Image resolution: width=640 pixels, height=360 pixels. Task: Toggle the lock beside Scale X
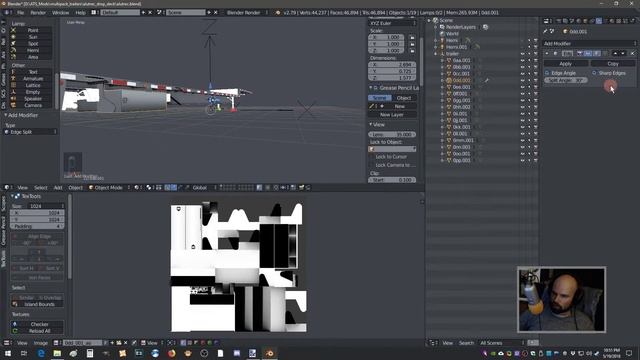point(412,37)
